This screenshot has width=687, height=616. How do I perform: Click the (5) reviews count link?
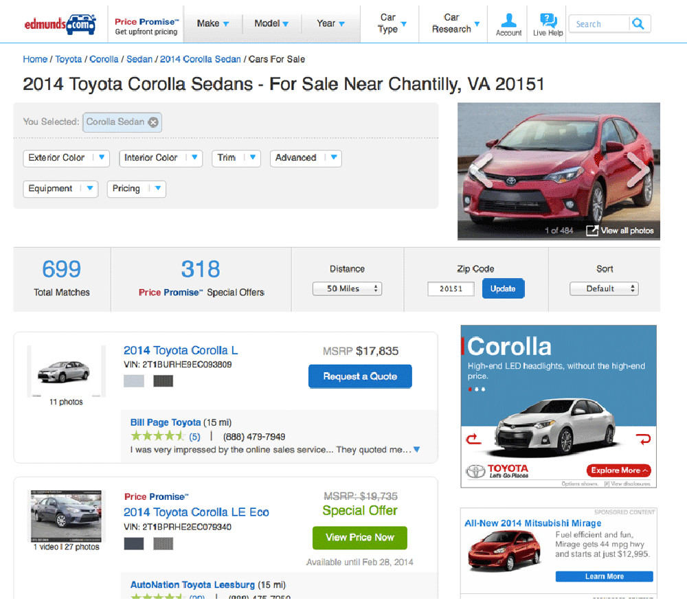point(194,437)
